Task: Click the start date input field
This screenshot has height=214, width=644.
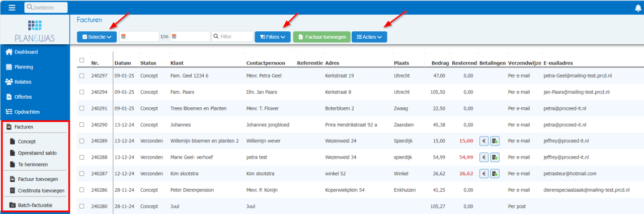Action: (139, 37)
